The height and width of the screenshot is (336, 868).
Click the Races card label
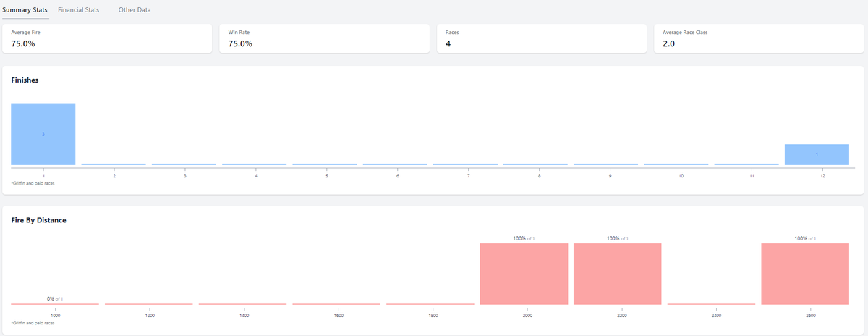[452, 33]
